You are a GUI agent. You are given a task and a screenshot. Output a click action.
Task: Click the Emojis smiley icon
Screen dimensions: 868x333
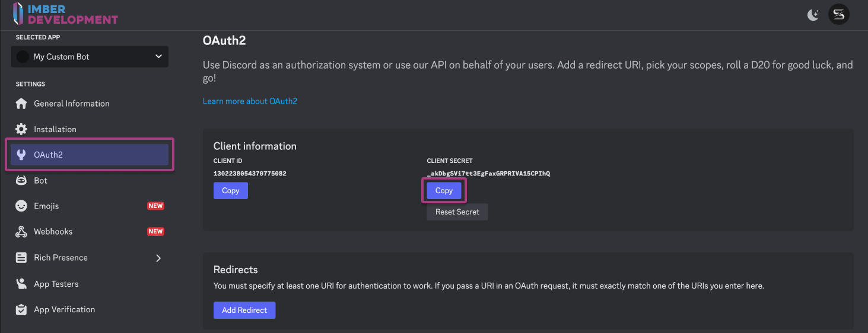(21, 206)
